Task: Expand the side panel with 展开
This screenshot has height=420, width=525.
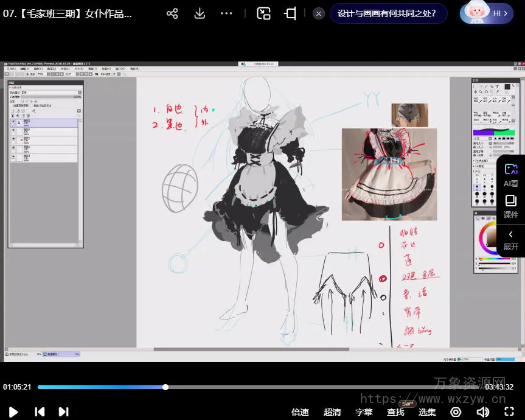Action: pyautogui.click(x=510, y=240)
